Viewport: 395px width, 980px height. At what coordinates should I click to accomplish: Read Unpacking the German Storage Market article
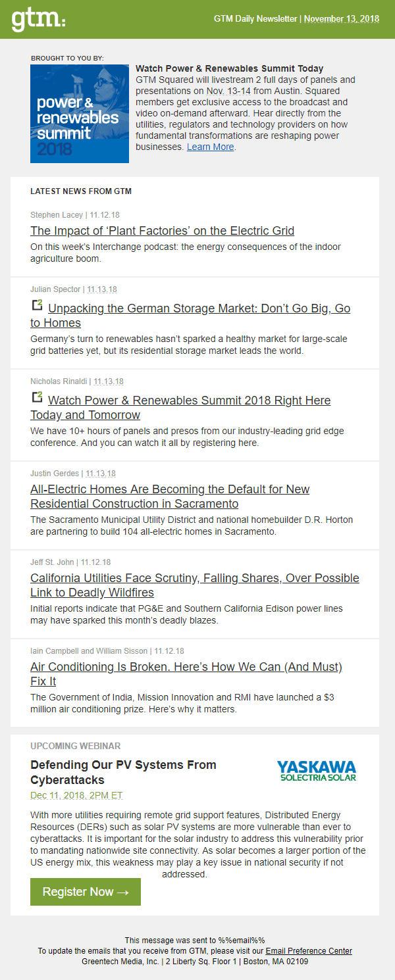click(190, 316)
